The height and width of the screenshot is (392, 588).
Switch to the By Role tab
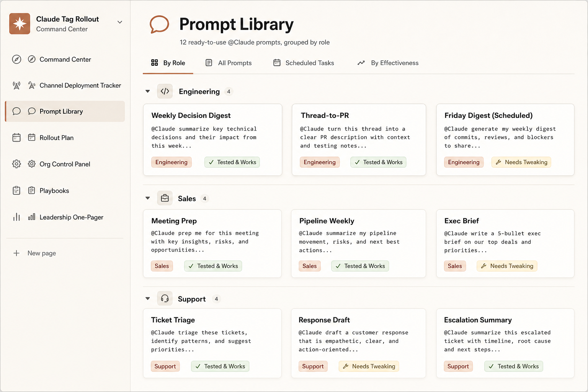pos(168,63)
